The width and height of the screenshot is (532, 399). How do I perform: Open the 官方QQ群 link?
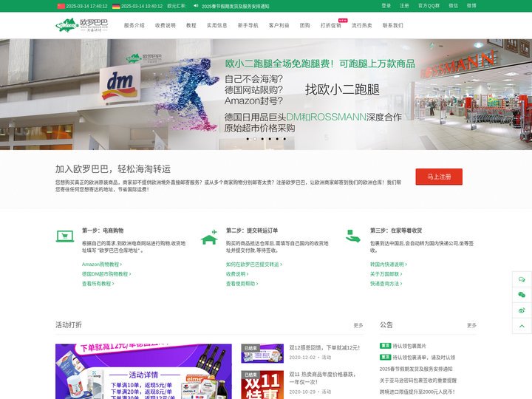pos(429,6)
